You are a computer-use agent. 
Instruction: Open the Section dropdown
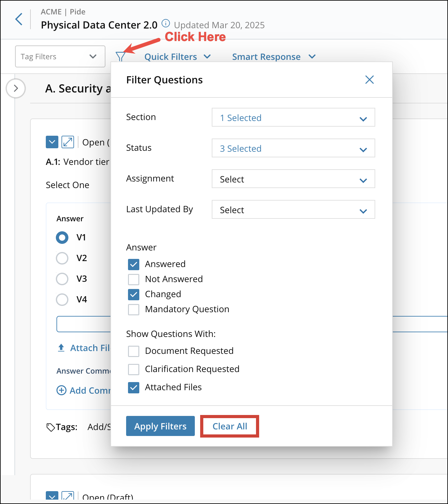coord(293,118)
